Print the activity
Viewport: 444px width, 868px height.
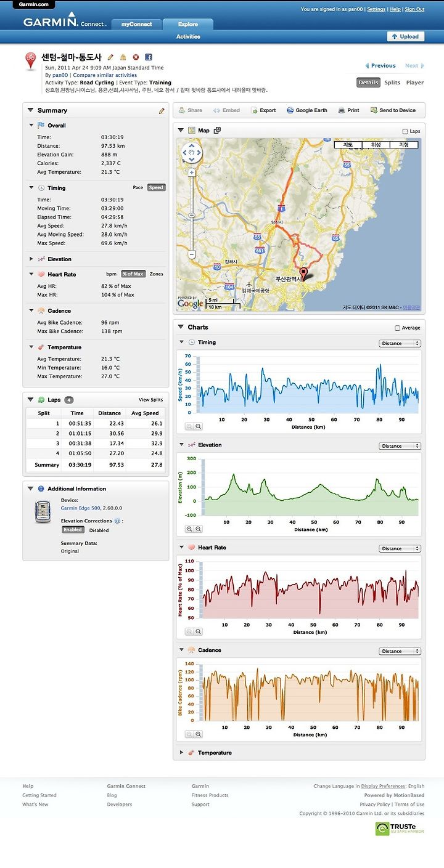click(x=348, y=110)
